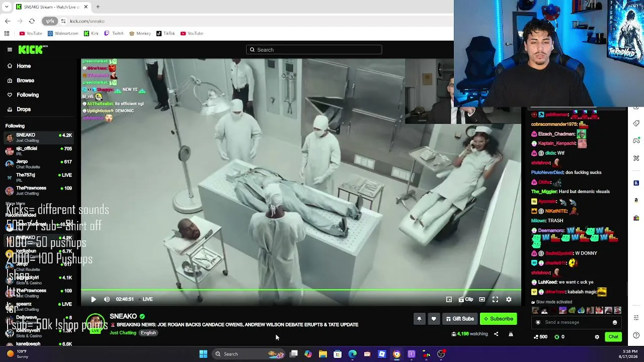Click the KICK logo
This screenshot has width=644, height=362.
31,49
